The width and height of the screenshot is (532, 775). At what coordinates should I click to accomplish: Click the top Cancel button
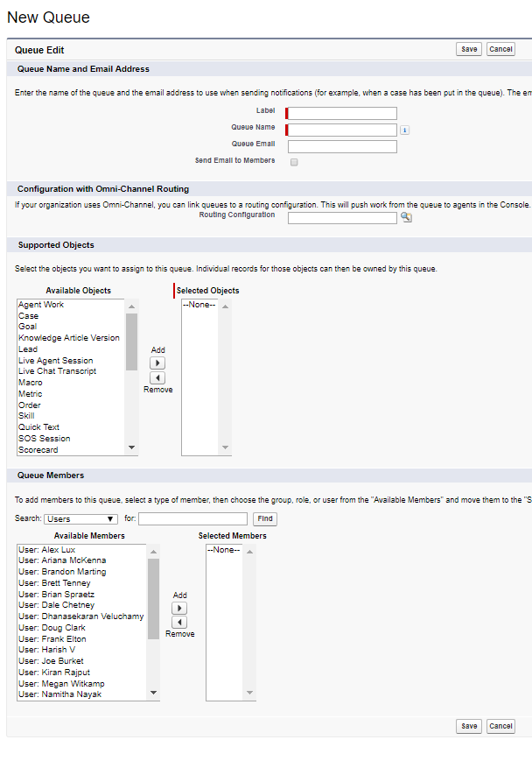click(500, 49)
